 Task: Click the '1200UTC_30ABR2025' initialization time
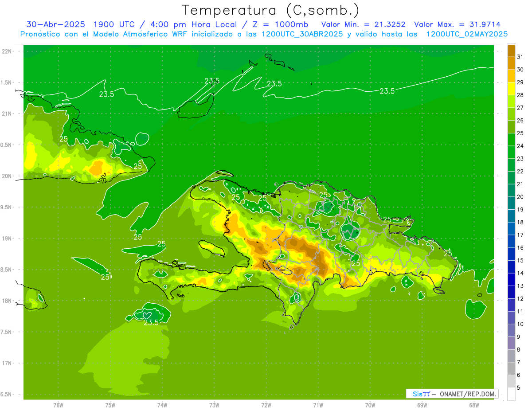(302, 34)
